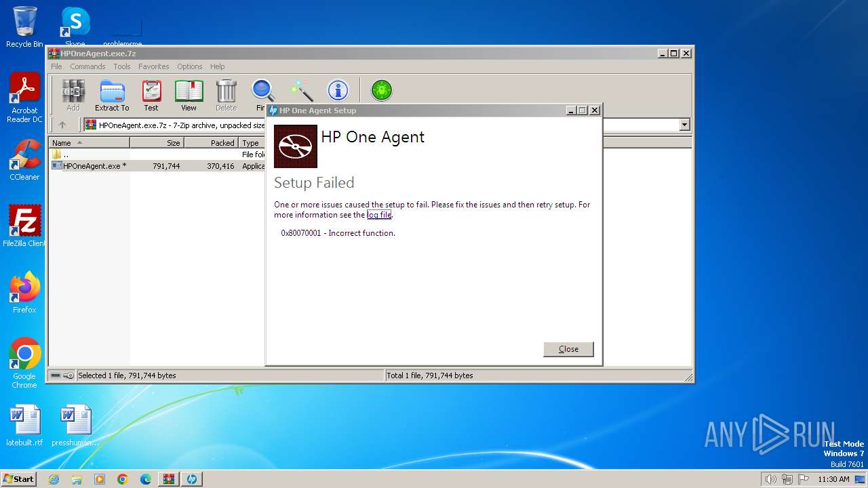This screenshot has width=868, height=488.
Task: Click the up one level arrow
Action: 62,125
